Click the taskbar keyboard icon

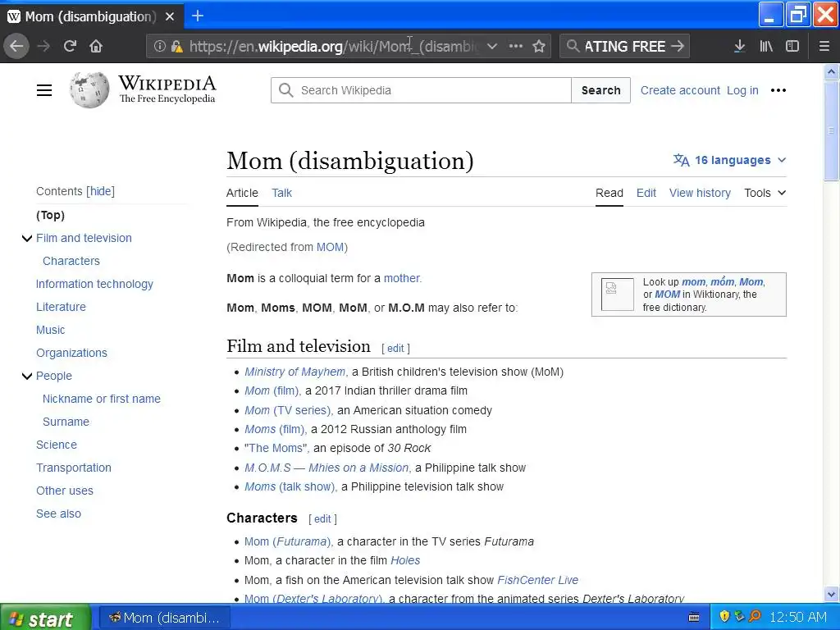[x=694, y=617]
